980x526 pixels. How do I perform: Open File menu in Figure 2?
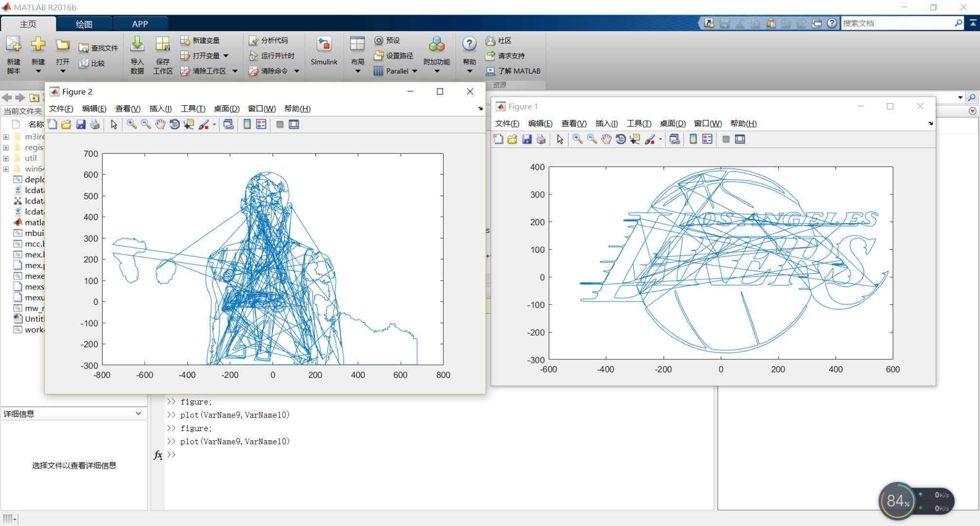point(61,109)
